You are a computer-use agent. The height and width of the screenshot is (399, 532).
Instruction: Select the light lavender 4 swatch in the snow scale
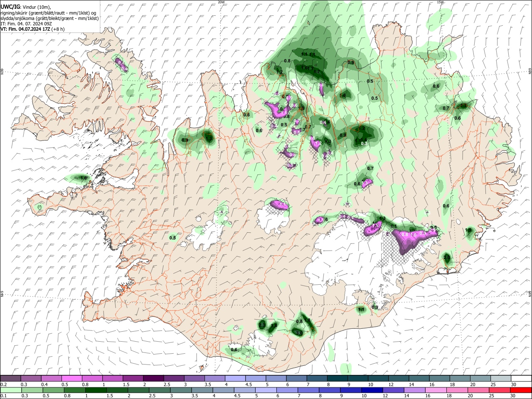(235, 379)
